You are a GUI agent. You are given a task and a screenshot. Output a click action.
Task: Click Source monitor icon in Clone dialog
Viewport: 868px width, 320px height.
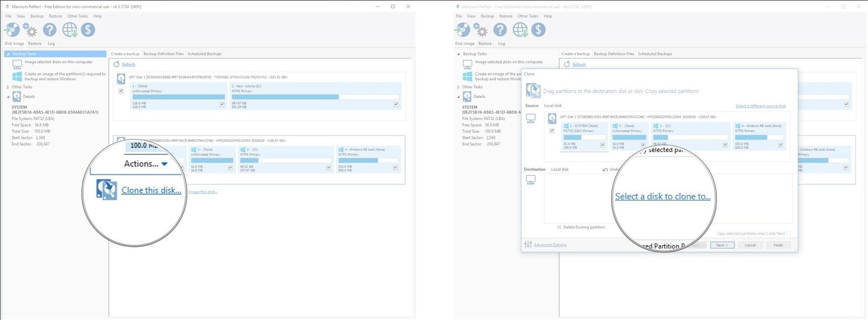click(x=531, y=118)
